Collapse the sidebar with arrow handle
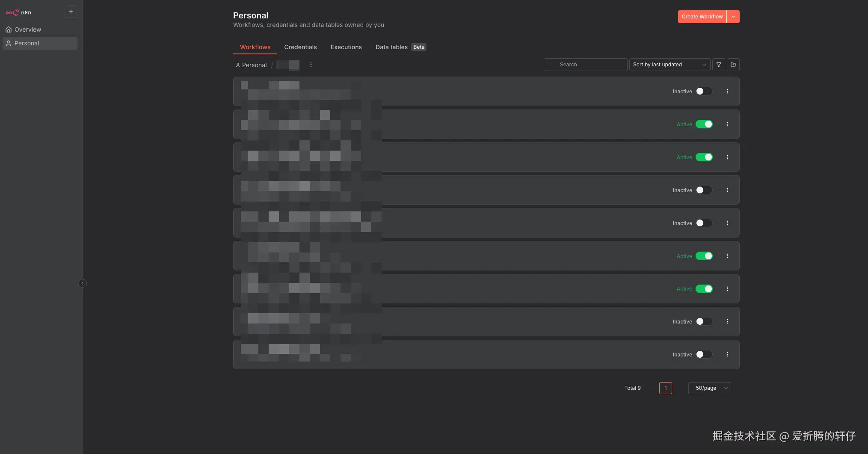The image size is (868, 454). 83,283
